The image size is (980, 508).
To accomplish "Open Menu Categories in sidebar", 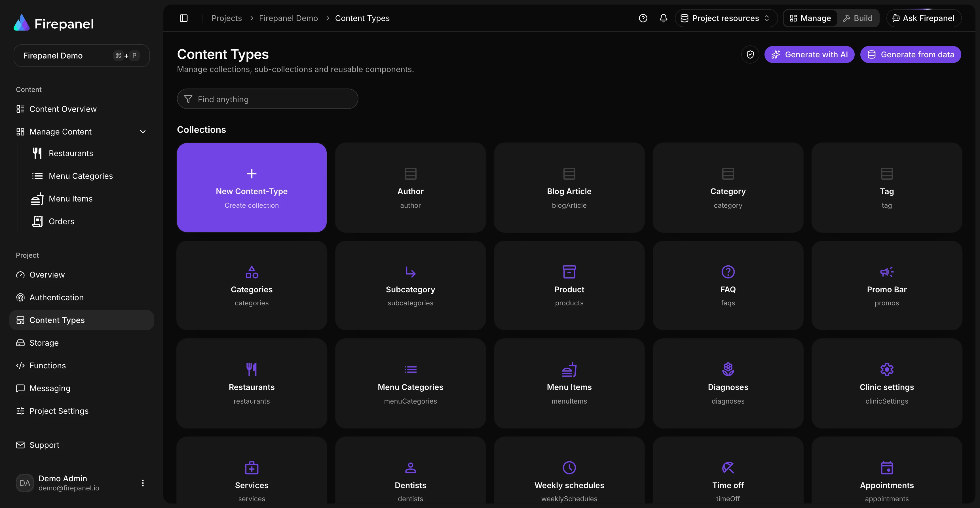I will (81, 176).
